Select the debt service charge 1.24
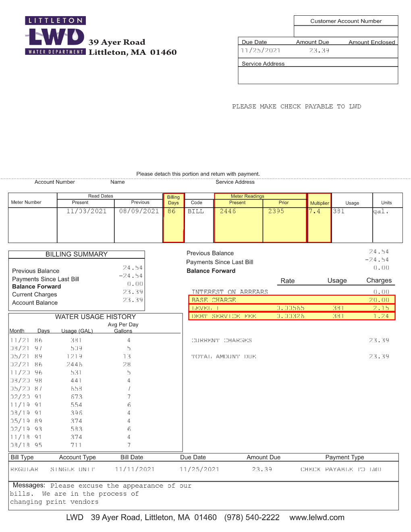This screenshot has width=411, height=532. pyautogui.click(x=381, y=316)
